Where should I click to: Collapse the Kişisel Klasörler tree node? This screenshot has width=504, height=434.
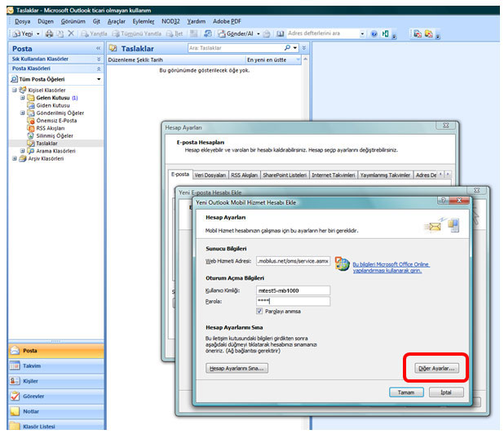15,90
